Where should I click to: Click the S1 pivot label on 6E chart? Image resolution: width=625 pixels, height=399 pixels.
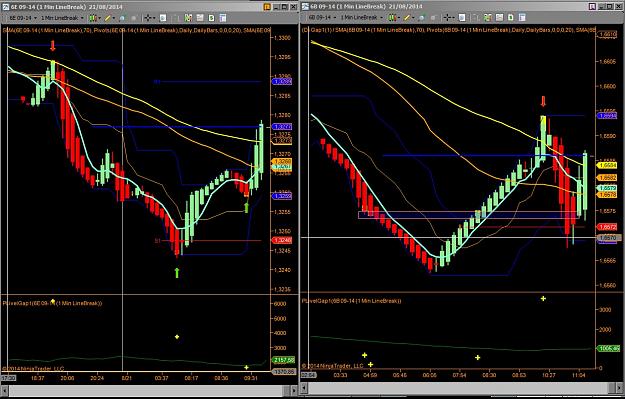tap(158, 241)
